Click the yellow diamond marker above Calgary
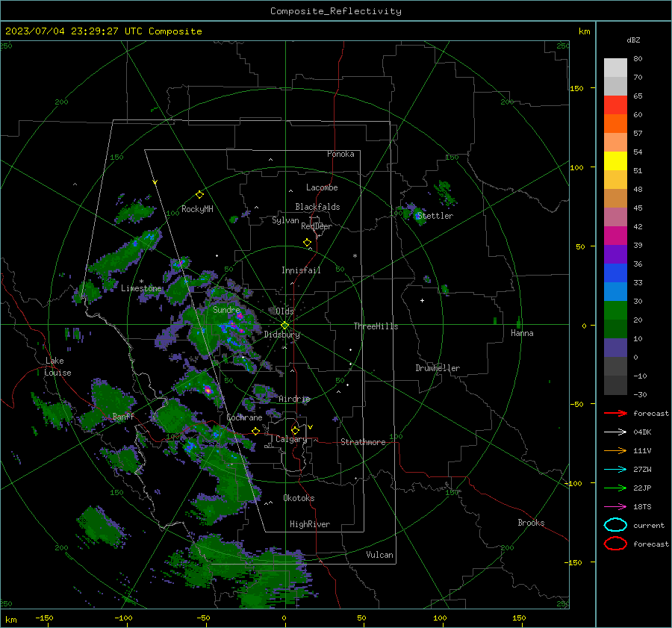The width and height of the screenshot is (672, 628). pos(295,430)
